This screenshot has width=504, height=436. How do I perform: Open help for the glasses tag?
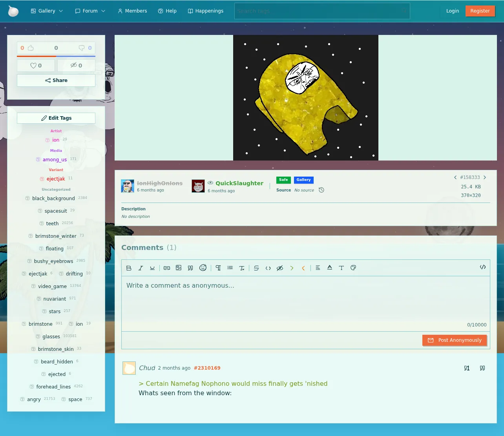pos(38,337)
